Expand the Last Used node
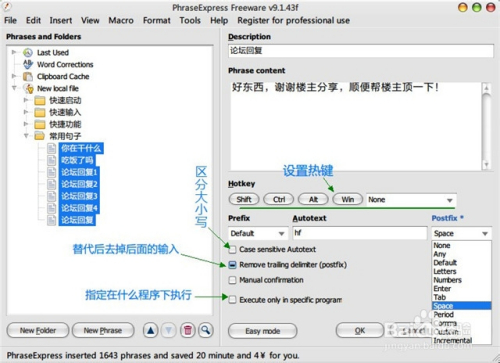The height and width of the screenshot is (363, 500). [x=14, y=52]
